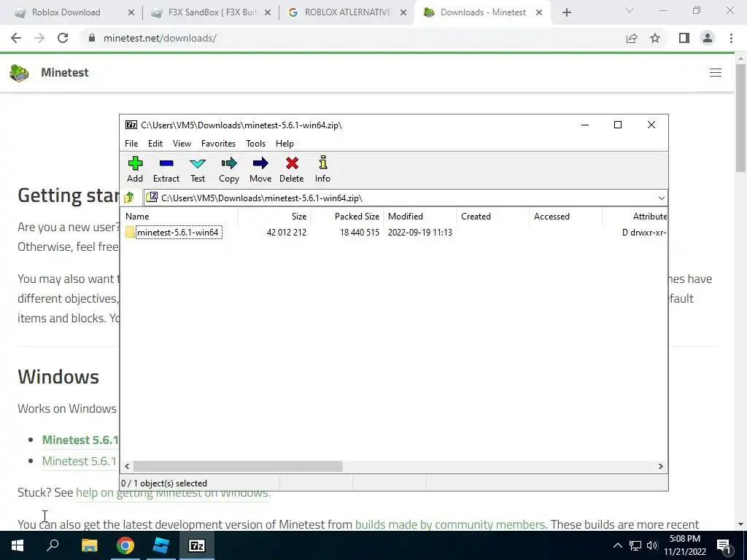The width and height of the screenshot is (747, 560).
Task: Click the 18 440 515 packed size value
Action: (359, 233)
